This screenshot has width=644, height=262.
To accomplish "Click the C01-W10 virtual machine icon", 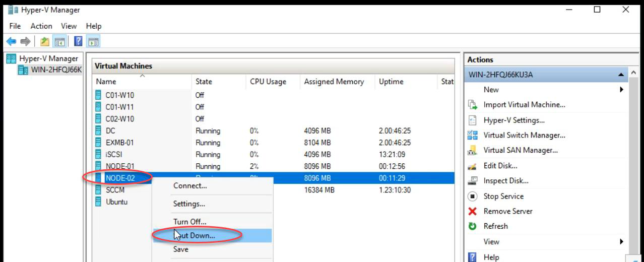I will (x=98, y=95).
